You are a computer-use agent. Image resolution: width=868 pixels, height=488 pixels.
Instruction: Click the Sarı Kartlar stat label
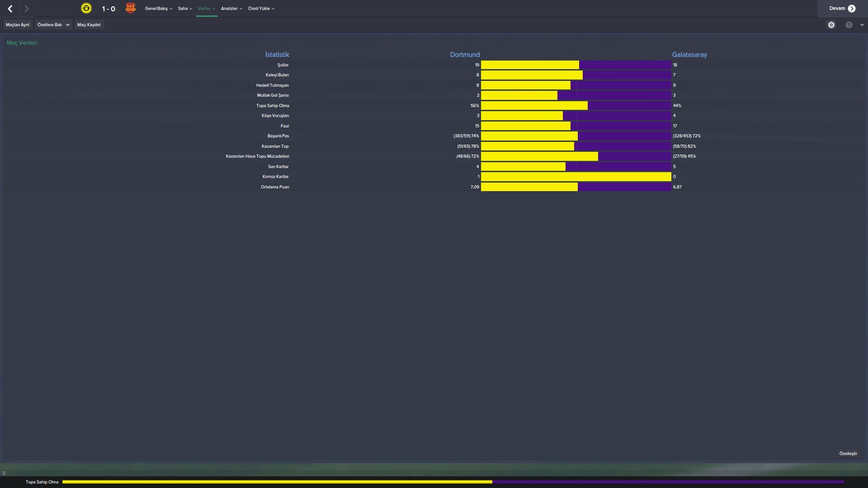coord(278,167)
